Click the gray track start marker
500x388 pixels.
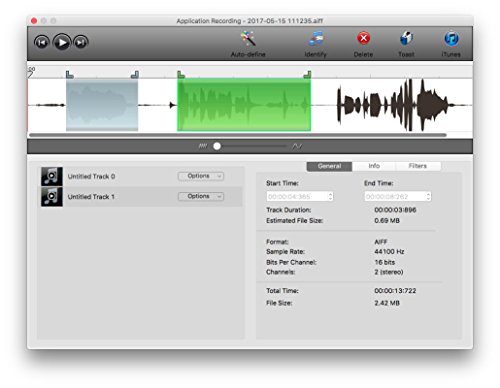click(69, 75)
